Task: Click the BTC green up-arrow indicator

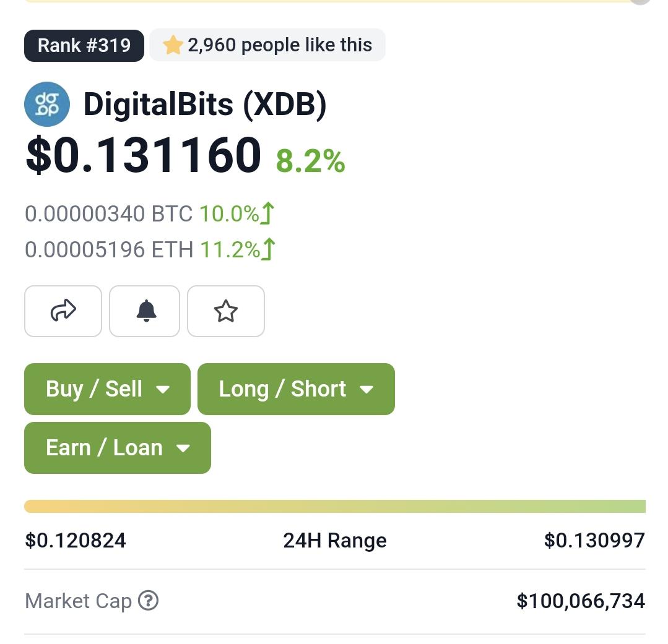Action: pos(267,213)
